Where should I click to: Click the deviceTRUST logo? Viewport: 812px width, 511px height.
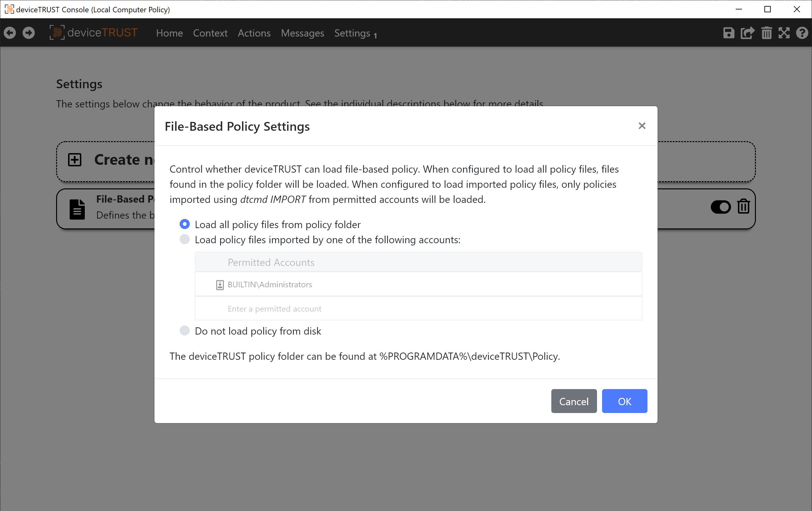[93, 32]
